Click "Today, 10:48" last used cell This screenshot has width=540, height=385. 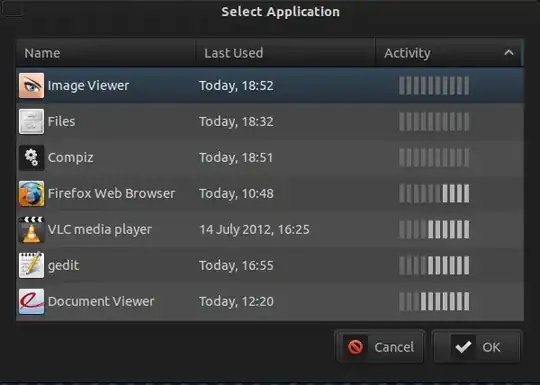pos(236,194)
